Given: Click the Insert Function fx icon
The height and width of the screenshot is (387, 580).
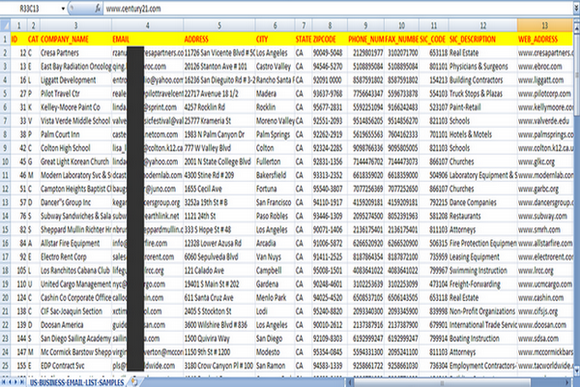Looking at the screenshot, I should click(98, 8).
